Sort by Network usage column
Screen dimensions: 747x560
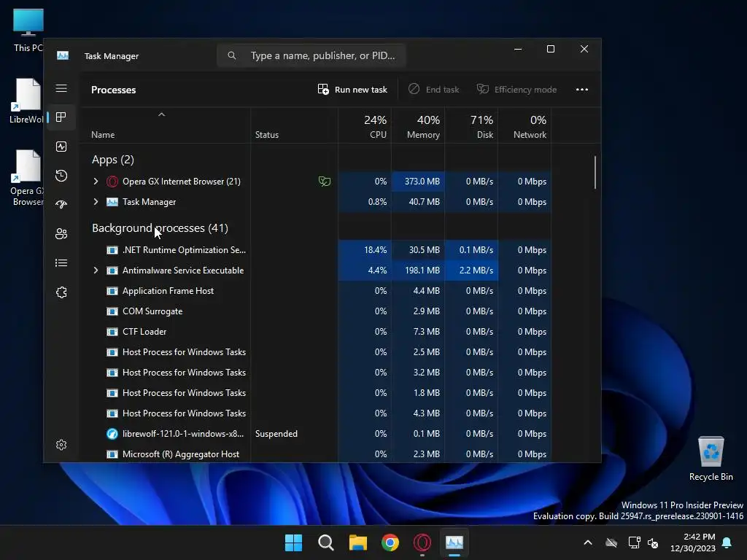coord(525,127)
